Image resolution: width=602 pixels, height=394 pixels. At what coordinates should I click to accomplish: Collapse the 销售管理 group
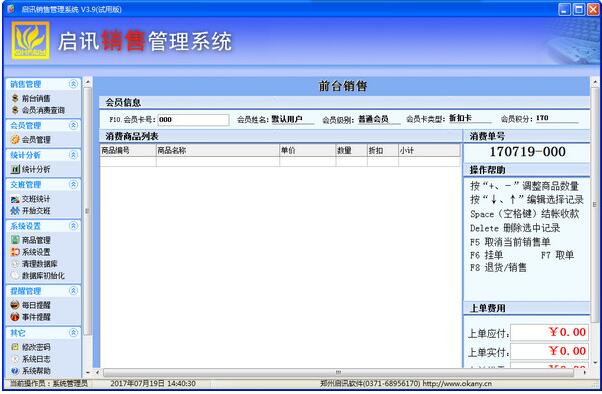click(x=73, y=84)
